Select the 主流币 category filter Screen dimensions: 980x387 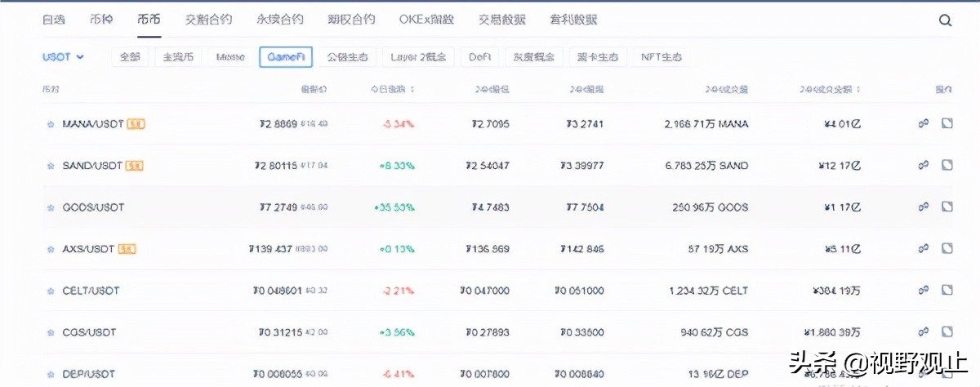click(x=178, y=57)
